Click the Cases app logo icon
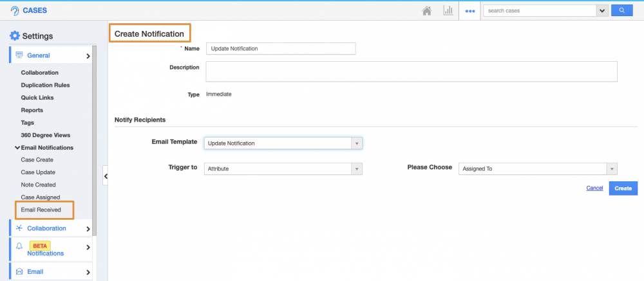Viewport: 644px width, 281px height. (x=15, y=11)
